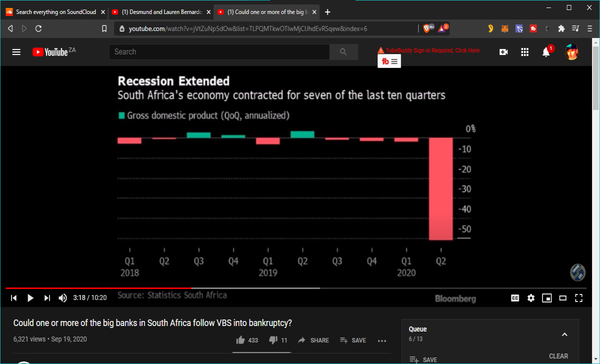Click the faded extension icon beside TubeBuddy
The width and height of the screenshot is (600, 364).
[547, 29]
